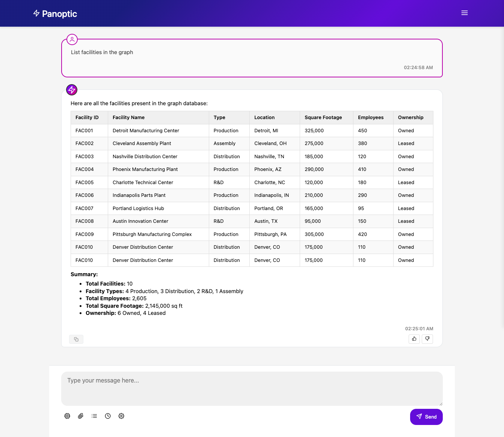Click the Square Footage column header
This screenshot has height=437, width=504.
tap(323, 118)
